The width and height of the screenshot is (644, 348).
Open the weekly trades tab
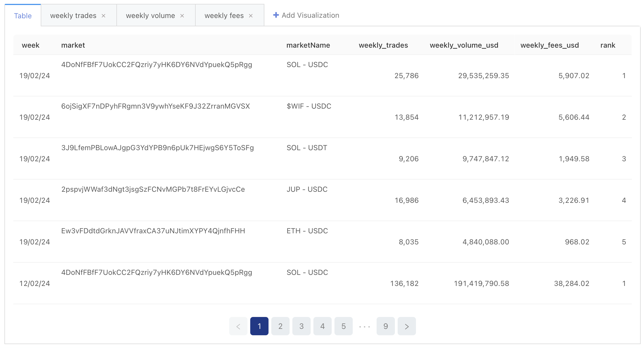click(73, 16)
